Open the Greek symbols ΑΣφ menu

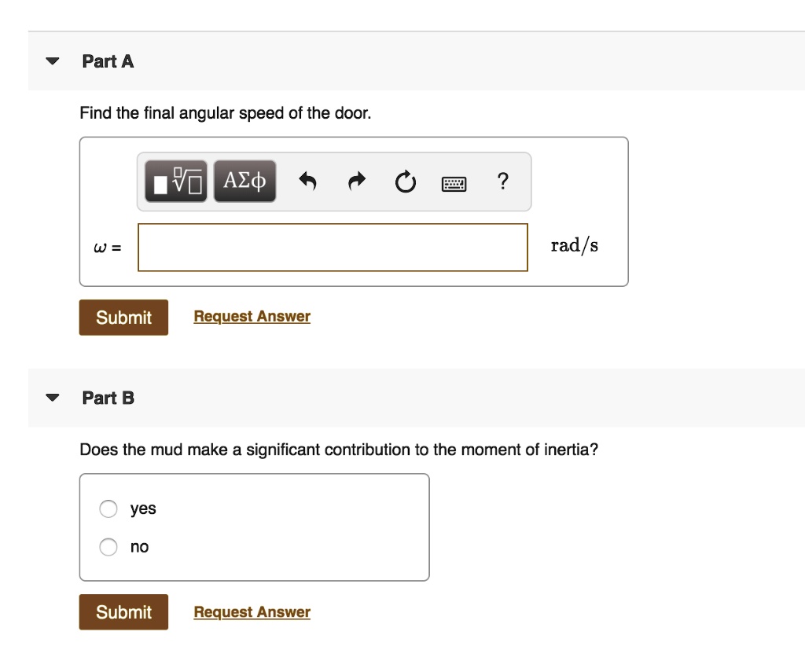tap(244, 180)
